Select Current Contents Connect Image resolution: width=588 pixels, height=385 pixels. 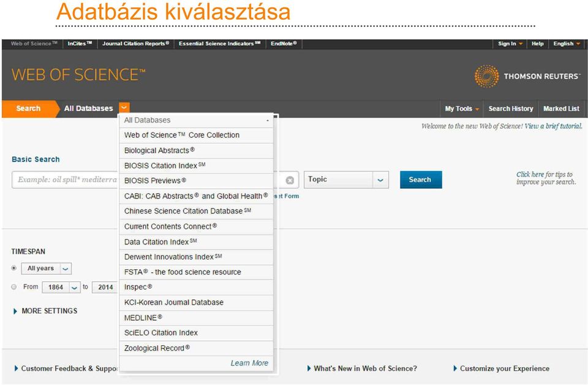[x=196, y=227]
